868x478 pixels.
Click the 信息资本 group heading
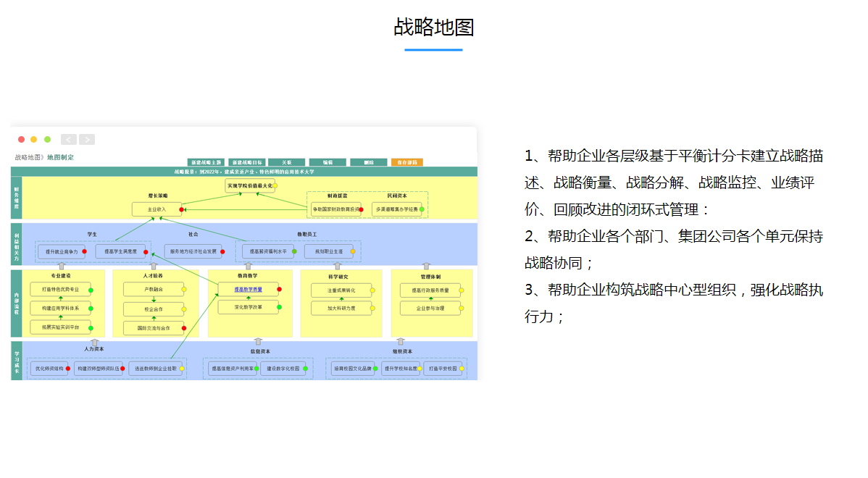coord(260,351)
